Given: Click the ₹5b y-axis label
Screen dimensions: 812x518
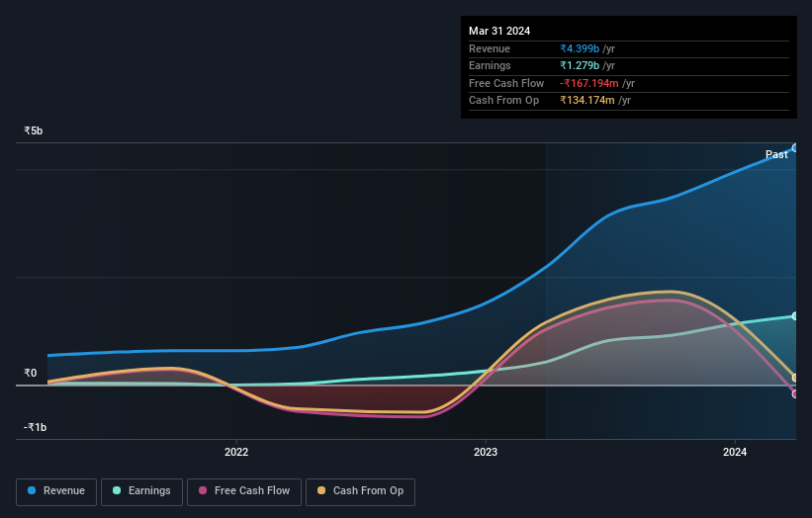Looking at the screenshot, I should [x=34, y=130].
